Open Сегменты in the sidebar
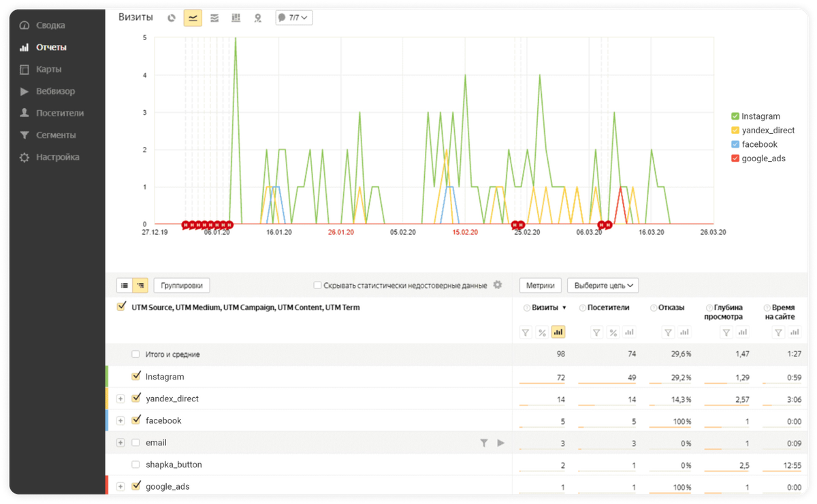The image size is (817, 504). 48,135
